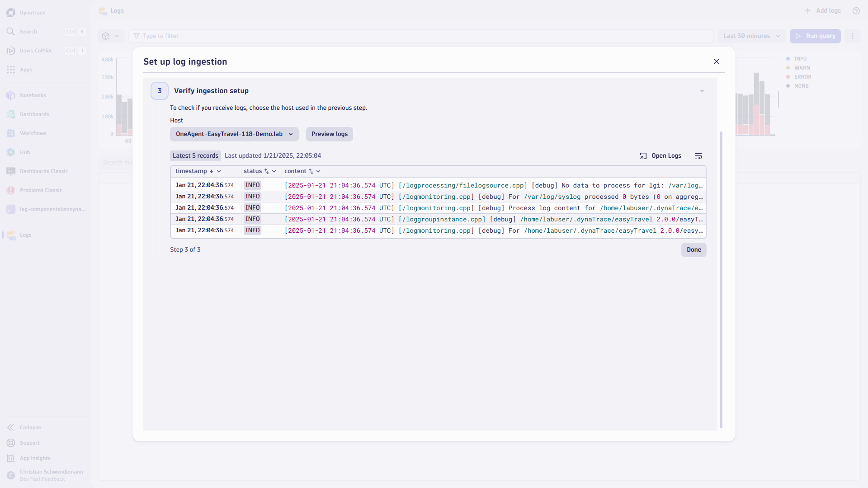
Task: Open the Last 30 minutes timeframe dropdown
Action: point(751,36)
